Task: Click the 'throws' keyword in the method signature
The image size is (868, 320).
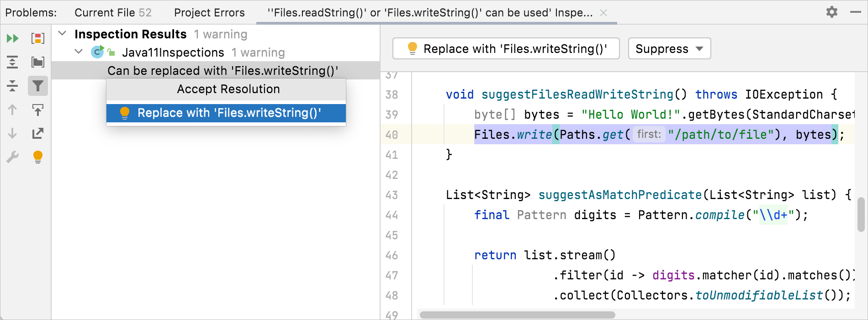Action: (x=716, y=94)
